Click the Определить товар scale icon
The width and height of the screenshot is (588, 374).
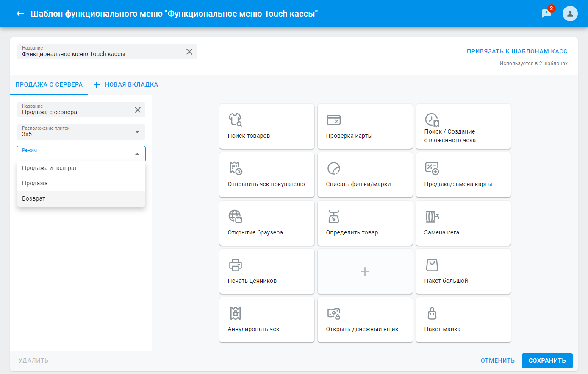(333, 217)
